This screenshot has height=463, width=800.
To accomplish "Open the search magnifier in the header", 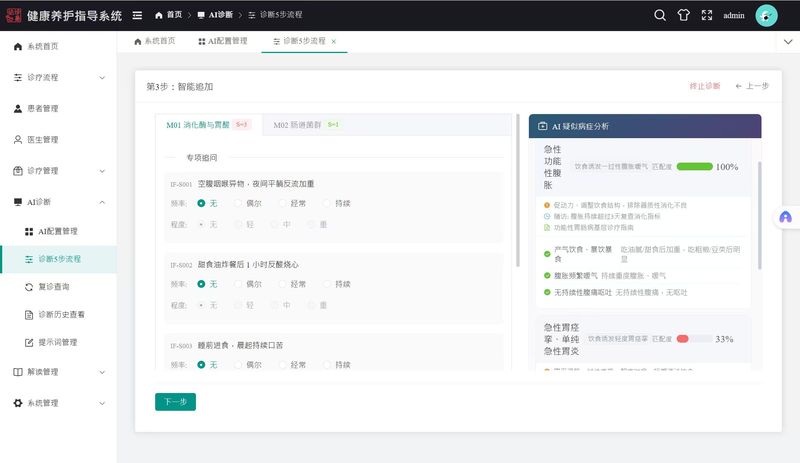I will [660, 15].
